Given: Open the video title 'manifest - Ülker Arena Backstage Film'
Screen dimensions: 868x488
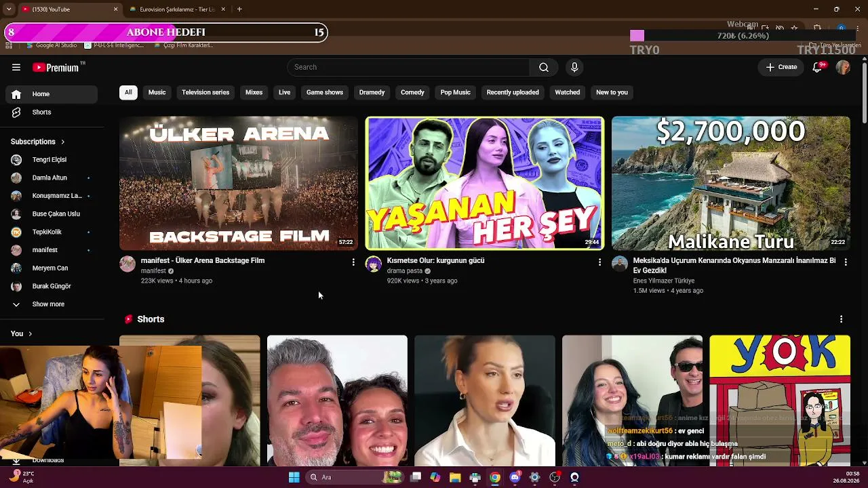Looking at the screenshot, I should (x=203, y=260).
